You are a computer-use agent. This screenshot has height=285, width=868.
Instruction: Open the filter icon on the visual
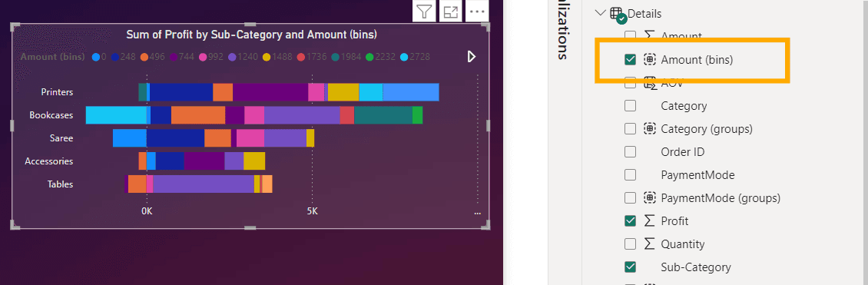(x=424, y=11)
